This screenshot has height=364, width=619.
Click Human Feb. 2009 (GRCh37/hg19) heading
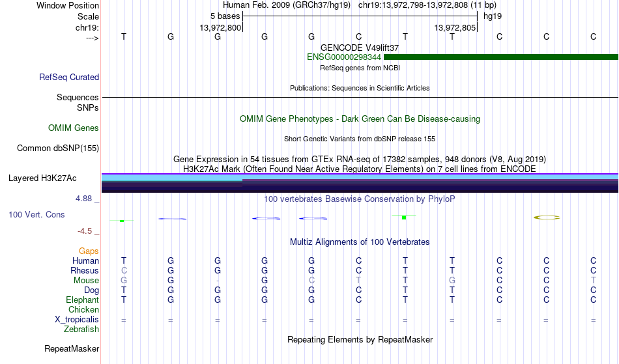(x=287, y=5)
